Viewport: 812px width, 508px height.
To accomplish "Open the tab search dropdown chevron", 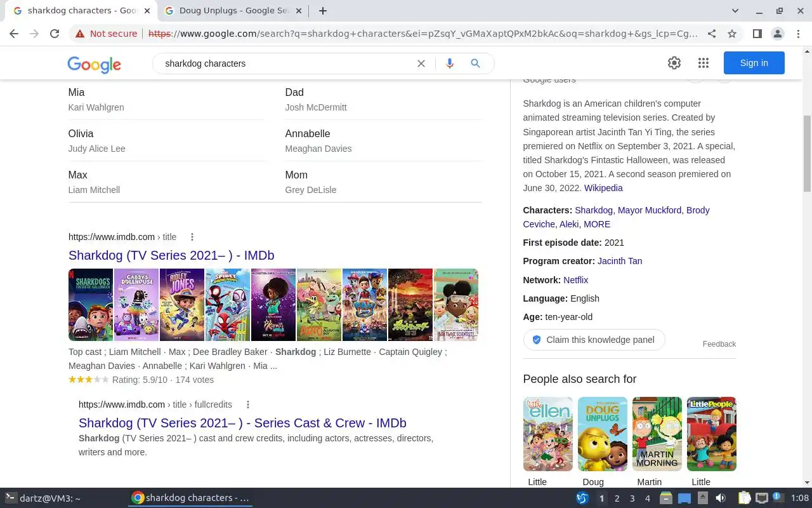I will (735, 11).
